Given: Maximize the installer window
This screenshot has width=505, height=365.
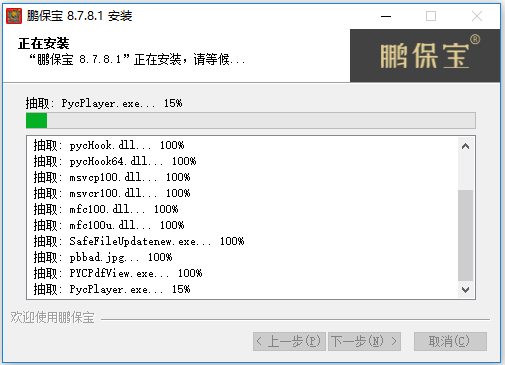Looking at the screenshot, I should point(431,16).
